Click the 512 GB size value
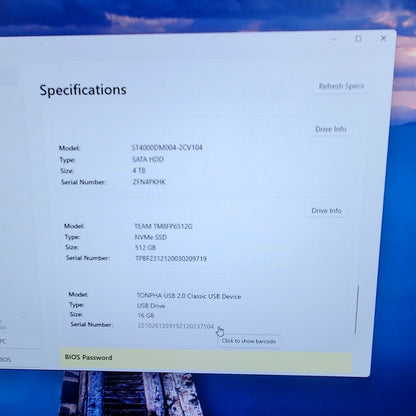Viewport: 416px width, 416px height. 145,248
